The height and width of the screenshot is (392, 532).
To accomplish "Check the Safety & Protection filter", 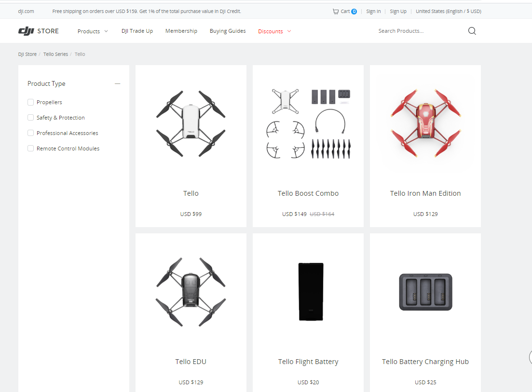I will pyautogui.click(x=30, y=117).
